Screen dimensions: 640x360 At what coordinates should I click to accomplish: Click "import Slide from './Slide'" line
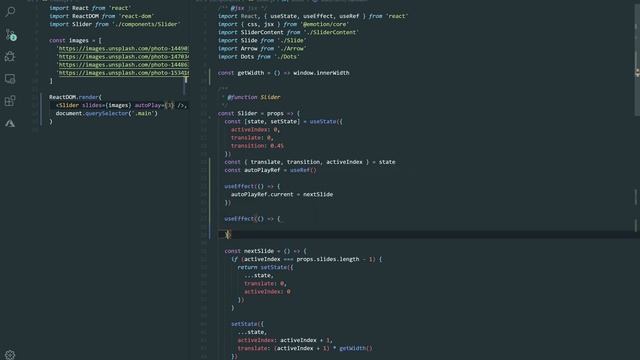pyautogui.click(x=262, y=40)
